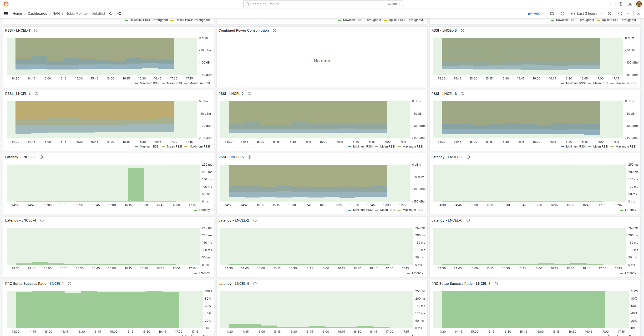Collapse the top toolbar with chevron
644x336 pixels.
[x=639, y=14]
